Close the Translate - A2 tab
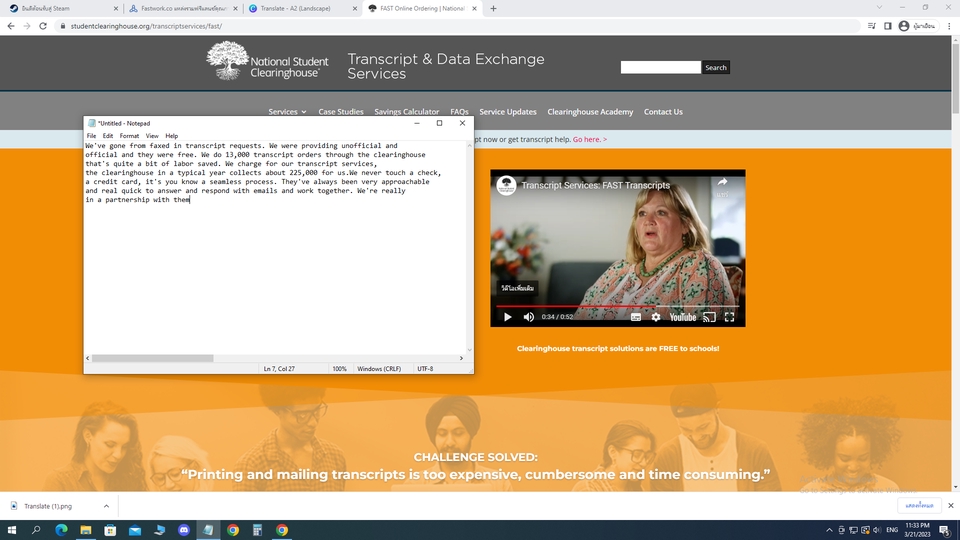960x540 pixels. pyautogui.click(x=354, y=9)
